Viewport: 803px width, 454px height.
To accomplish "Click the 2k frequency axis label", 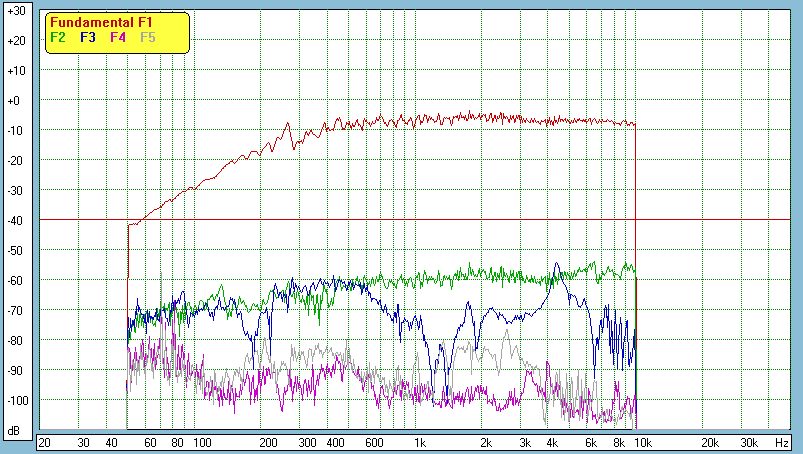I will point(486,443).
